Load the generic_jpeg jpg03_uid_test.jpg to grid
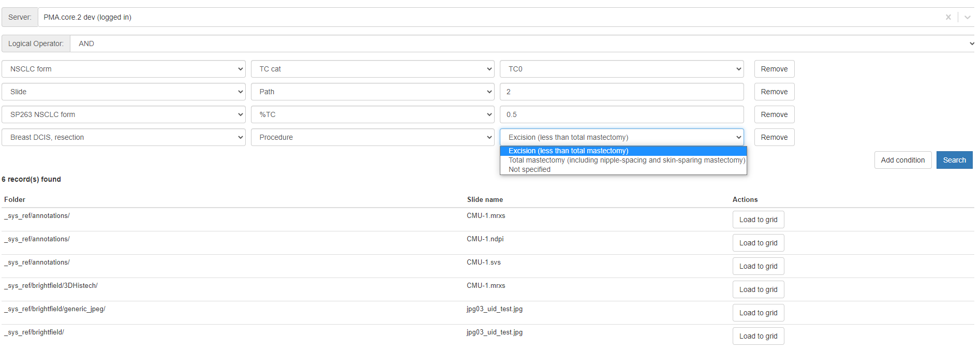The height and width of the screenshot is (350, 980). coord(758,313)
